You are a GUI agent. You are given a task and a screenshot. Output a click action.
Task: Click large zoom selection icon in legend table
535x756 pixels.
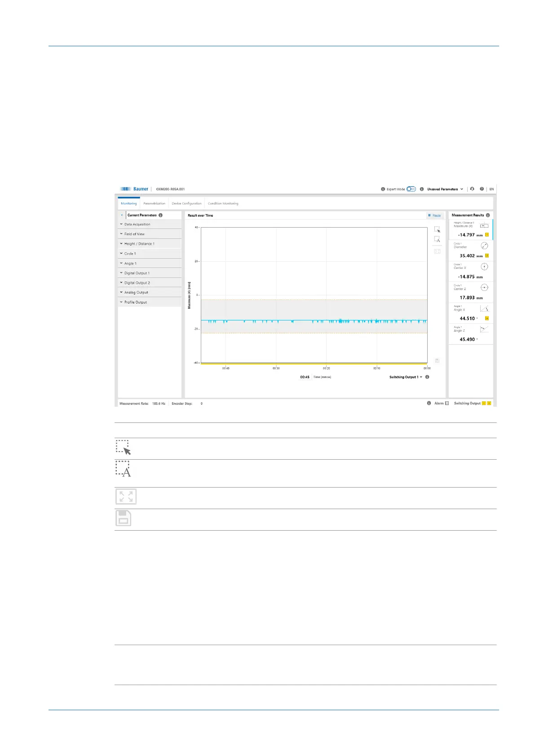(x=124, y=448)
